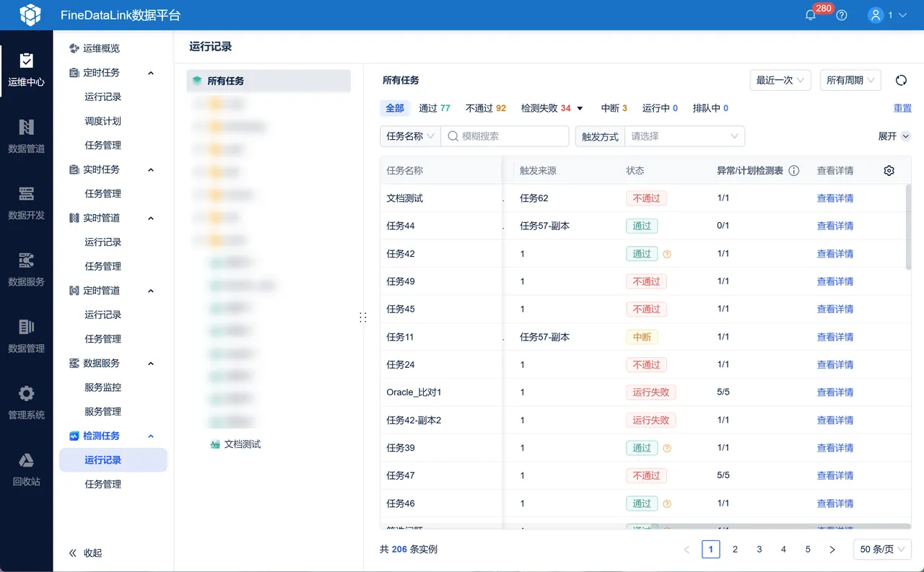This screenshot has height=572, width=924.
Task: Go to next page arrow
Action: (x=832, y=550)
